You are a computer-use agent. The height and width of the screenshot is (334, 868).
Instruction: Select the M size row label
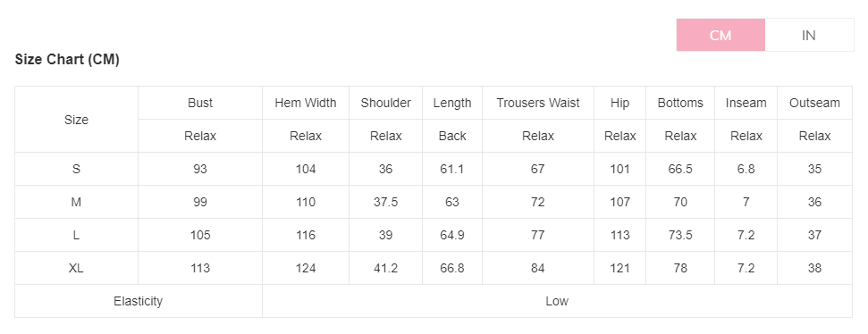[76, 202]
